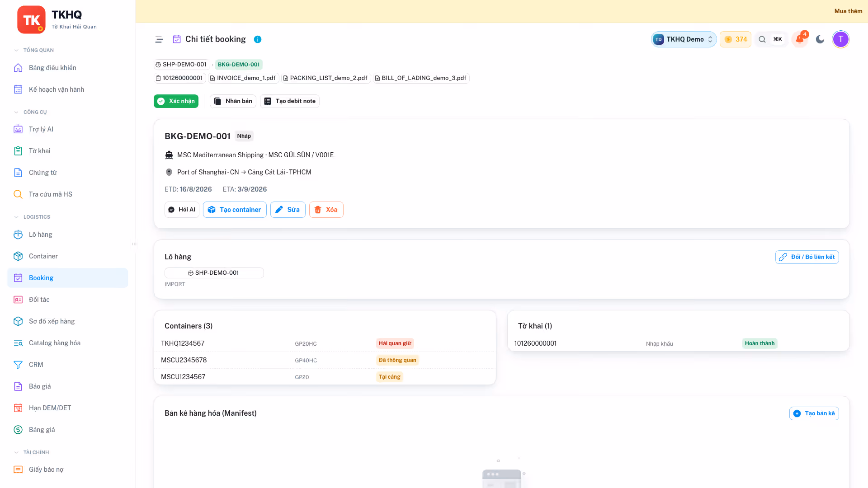Click the Nhân bản button

233,101
